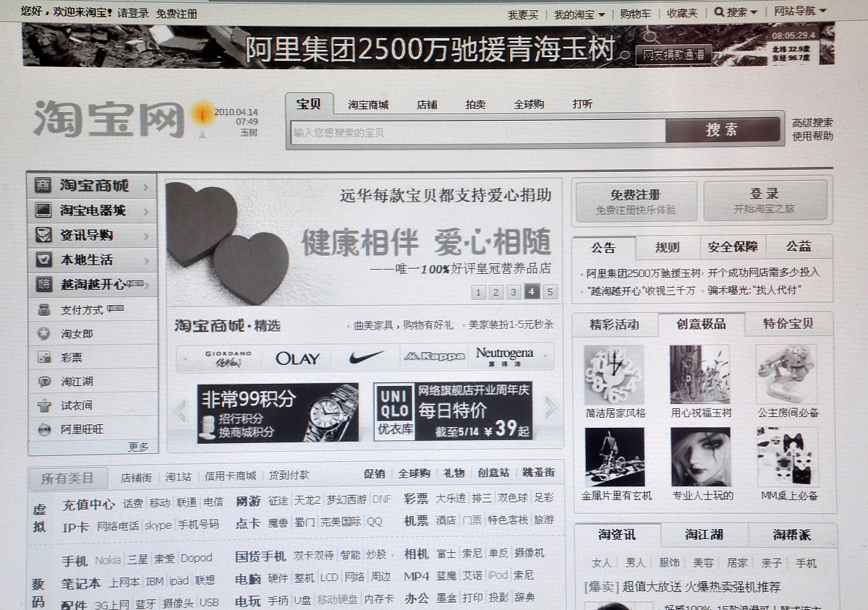Click the 淘女郎 icon in sidebar
Viewport: 868px width, 610px height.
point(45,333)
